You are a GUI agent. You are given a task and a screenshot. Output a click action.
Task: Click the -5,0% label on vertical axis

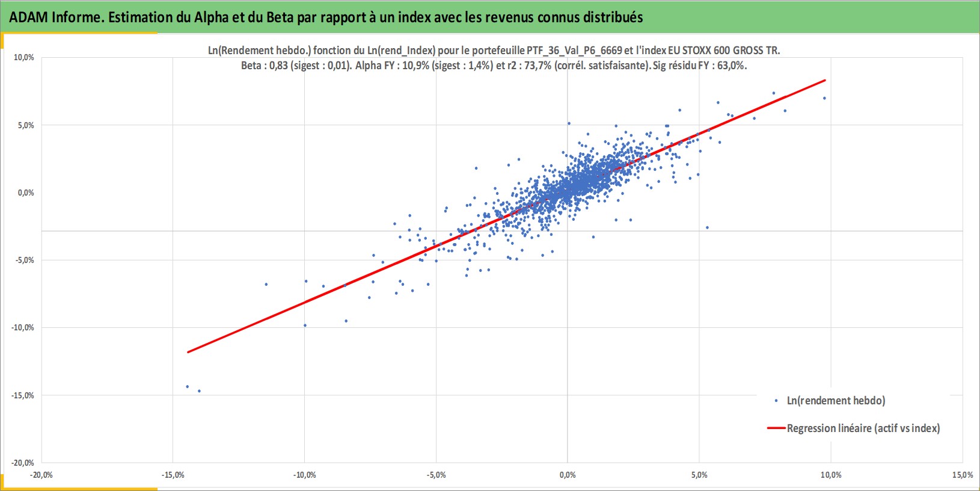tap(24, 261)
